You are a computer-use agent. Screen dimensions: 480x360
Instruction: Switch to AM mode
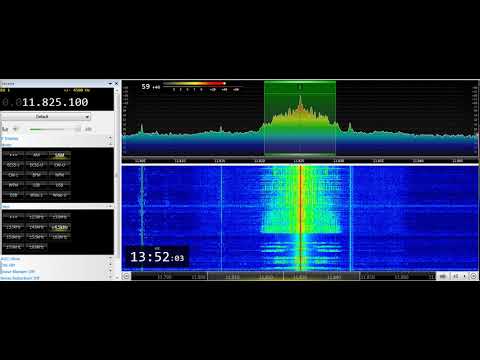point(36,155)
